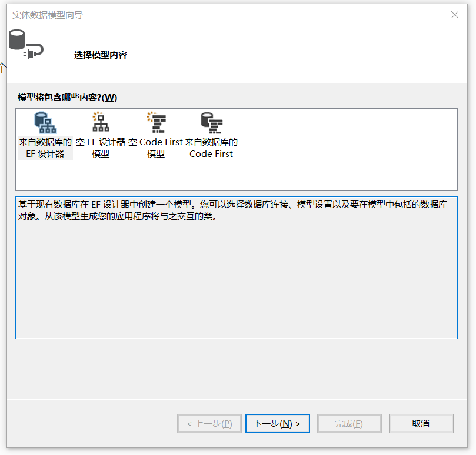Close the 实体数据模型向导 dialog
The width and height of the screenshot is (476, 455).
point(454,15)
